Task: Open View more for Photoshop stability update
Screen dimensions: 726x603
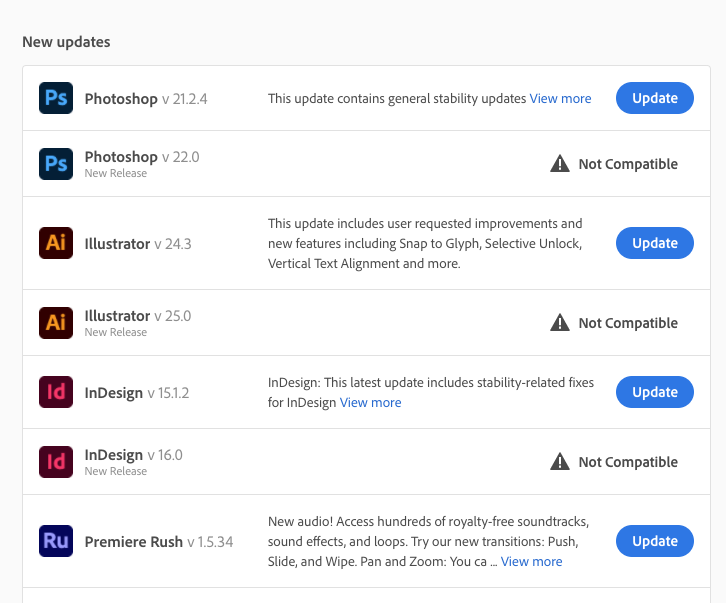Action: (560, 99)
